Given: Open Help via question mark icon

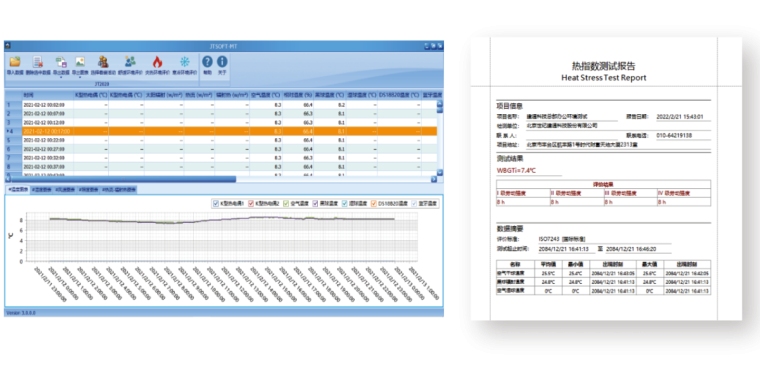Looking at the screenshot, I should tap(207, 62).
